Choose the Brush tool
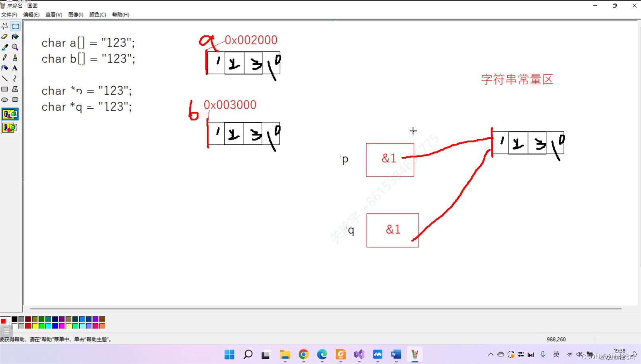The image size is (641, 364). click(x=15, y=58)
